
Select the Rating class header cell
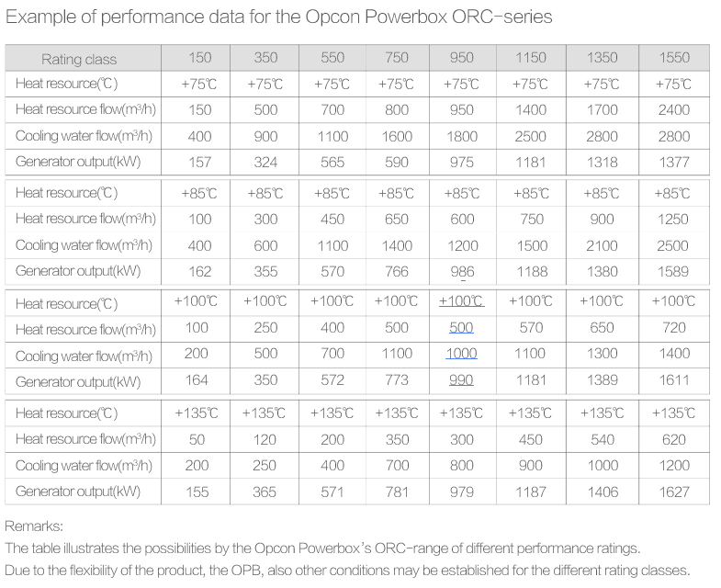79,59
